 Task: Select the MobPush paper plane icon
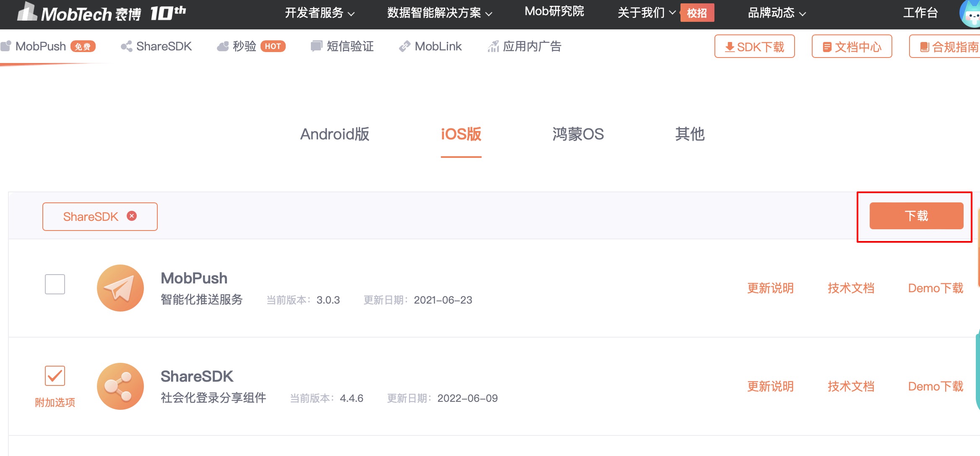pyautogui.click(x=120, y=288)
